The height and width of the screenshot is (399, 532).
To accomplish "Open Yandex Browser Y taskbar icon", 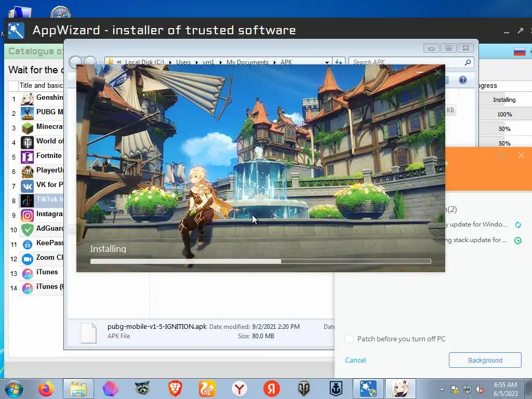I will [240, 389].
